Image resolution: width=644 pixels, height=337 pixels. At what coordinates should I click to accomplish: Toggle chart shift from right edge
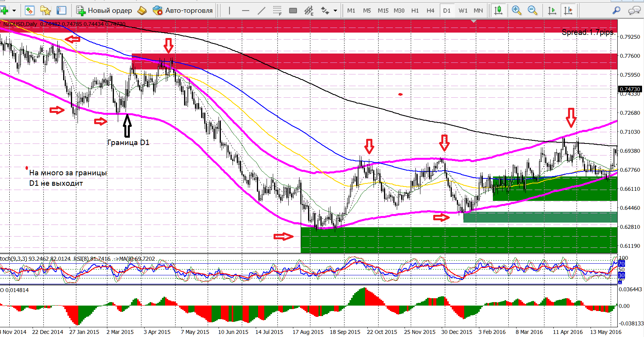click(x=568, y=10)
